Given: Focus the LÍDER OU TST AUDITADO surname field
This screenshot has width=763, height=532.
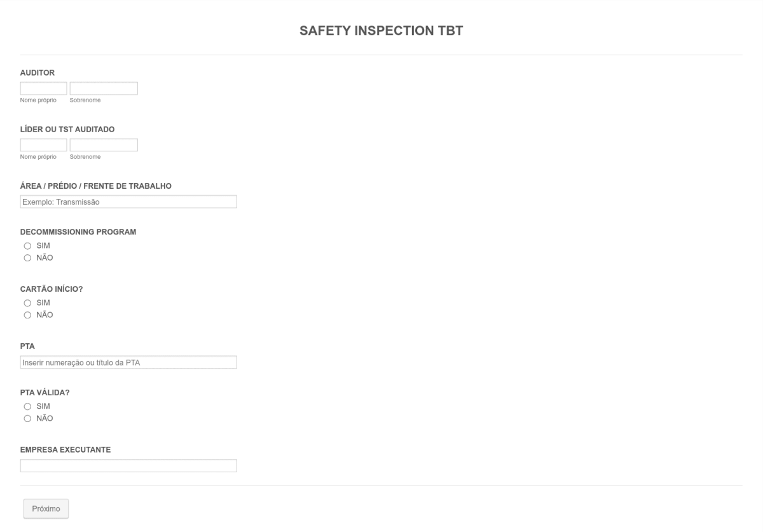Looking at the screenshot, I should [x=103, y=144].
